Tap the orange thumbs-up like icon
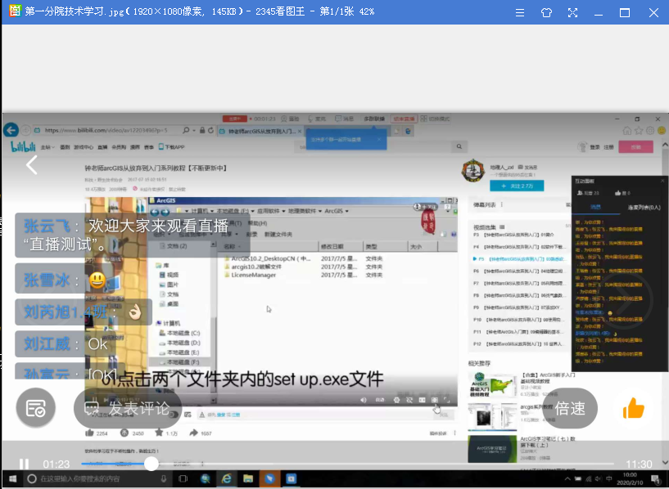This screenshot has height=489, width=669. (634, 408)
